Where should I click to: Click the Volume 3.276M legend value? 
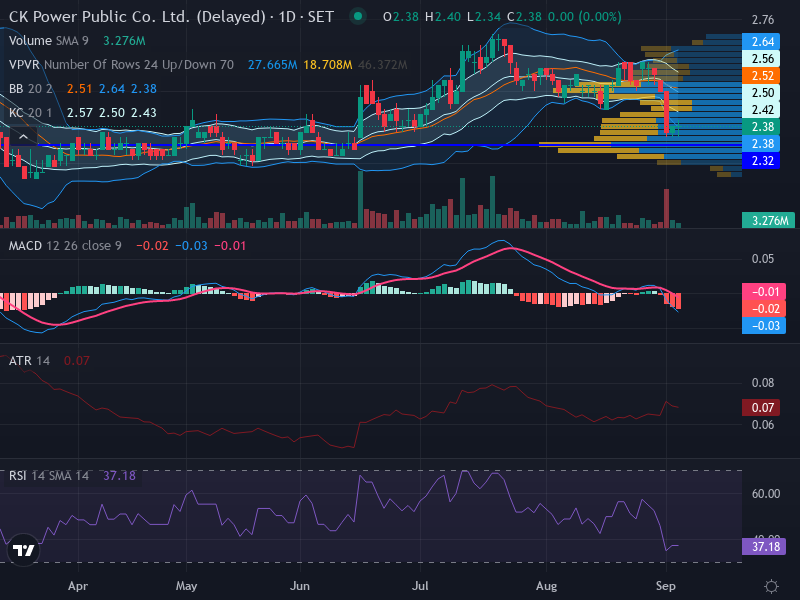click(x=124, y=41)
